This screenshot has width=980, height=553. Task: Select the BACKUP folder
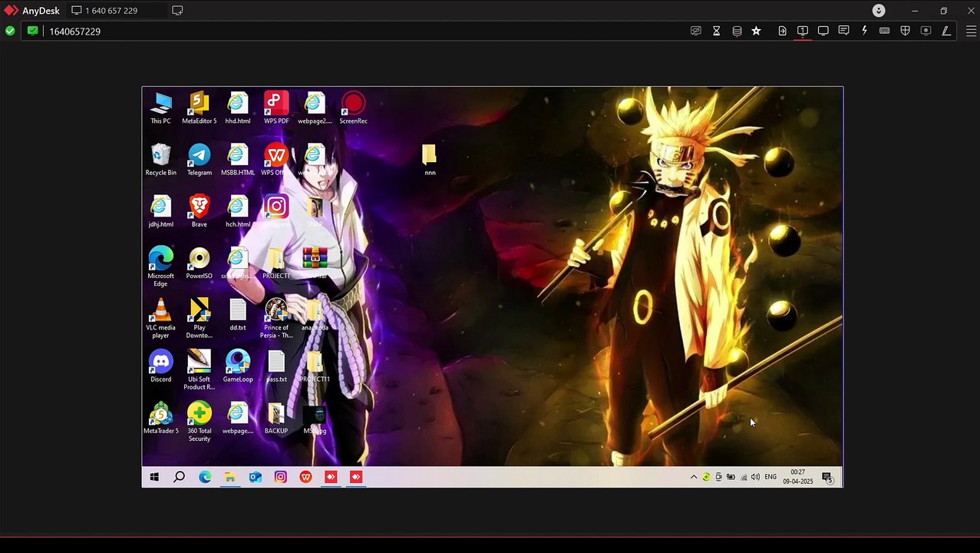(276, 417)
